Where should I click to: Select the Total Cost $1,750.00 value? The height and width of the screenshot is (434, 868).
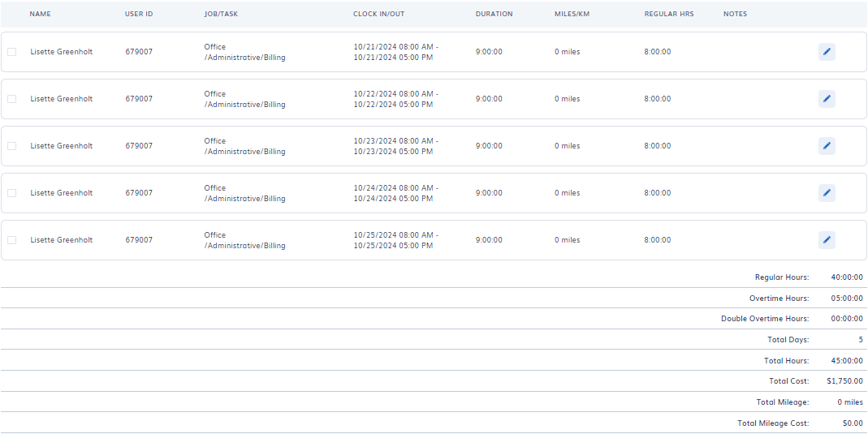[844, 381]
